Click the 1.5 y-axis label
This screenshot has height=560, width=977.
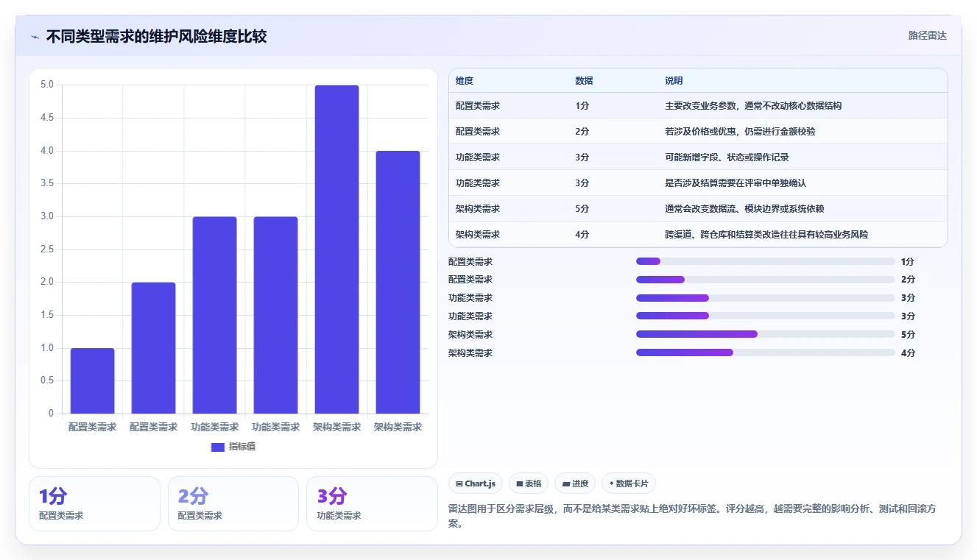pyautogui.click(x=47, y=315)
